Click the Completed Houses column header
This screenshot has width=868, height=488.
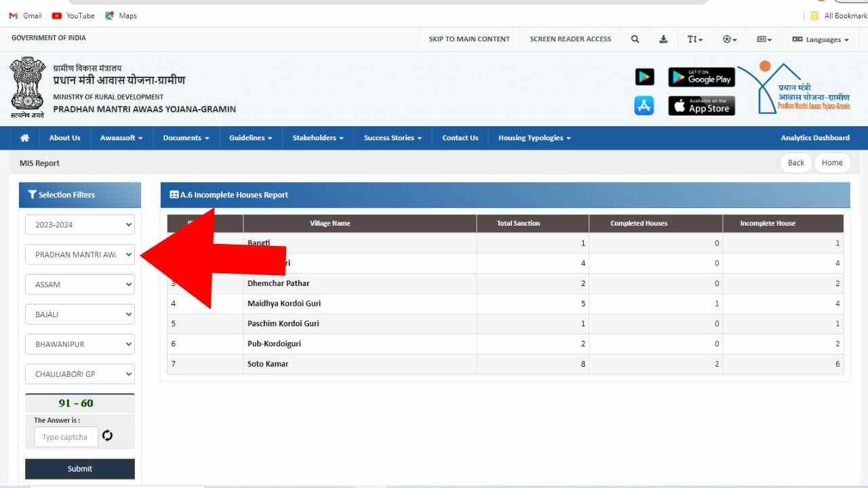(639, 224)
